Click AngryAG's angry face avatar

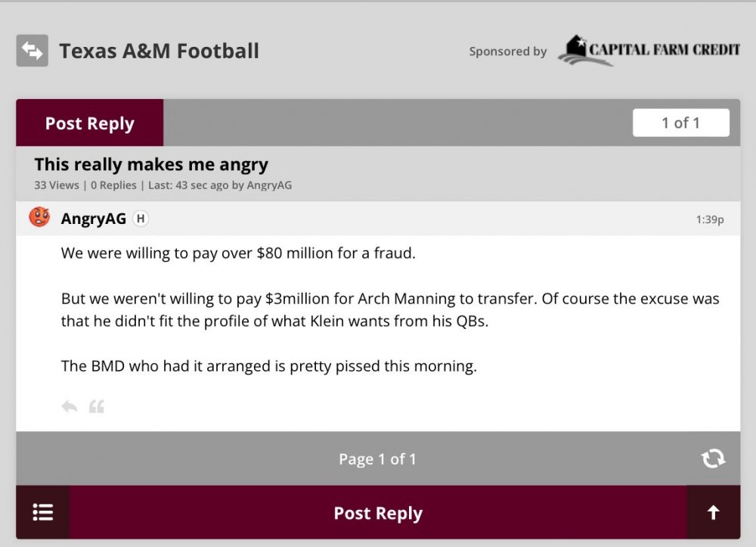coord(39,218)
